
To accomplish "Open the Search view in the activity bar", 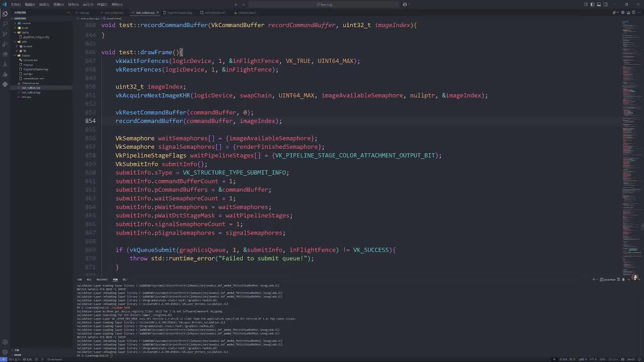I will coord(5,24).
